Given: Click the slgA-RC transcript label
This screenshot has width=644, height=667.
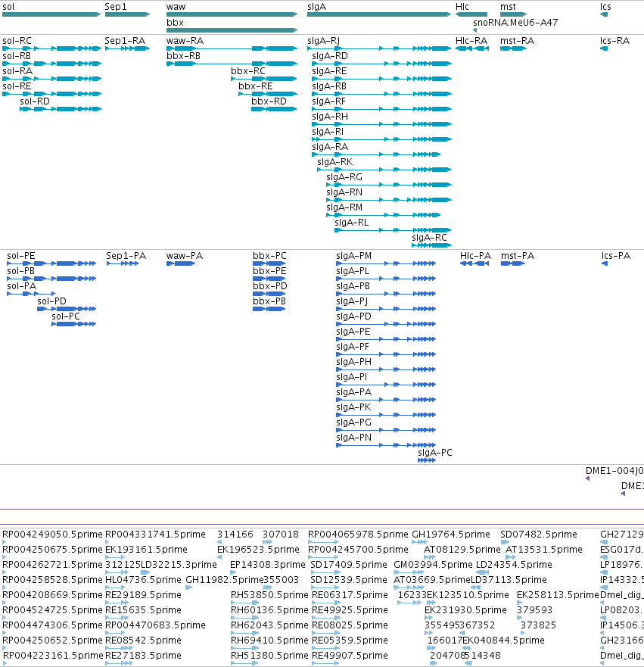Looking at the screenshot, I should (429, 238).
